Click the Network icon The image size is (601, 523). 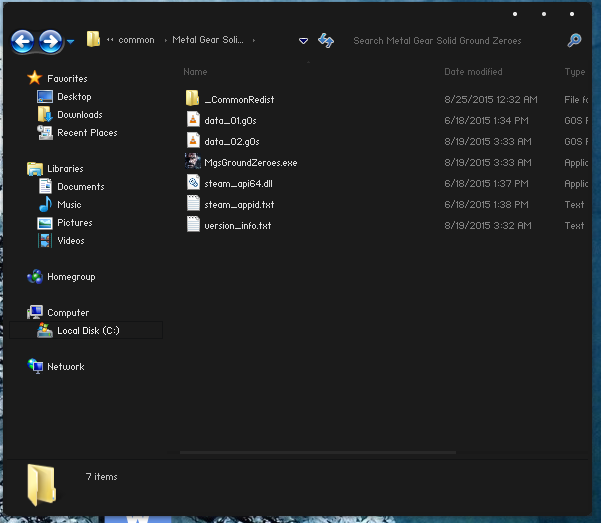[35, 366]
